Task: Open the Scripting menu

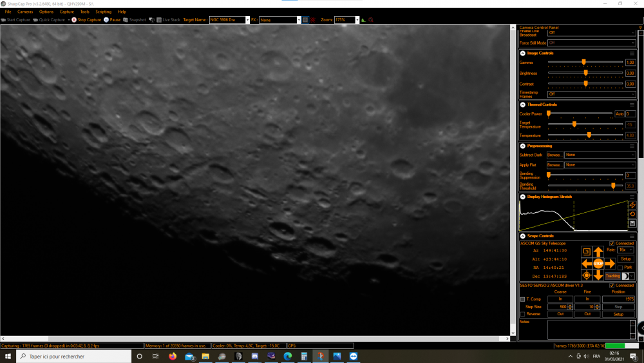Action: point(104,12)
